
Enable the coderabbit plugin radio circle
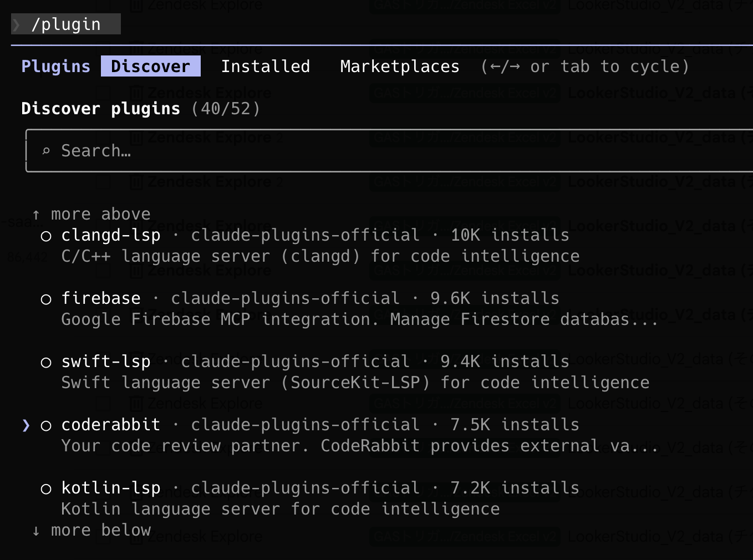(46, 426)
